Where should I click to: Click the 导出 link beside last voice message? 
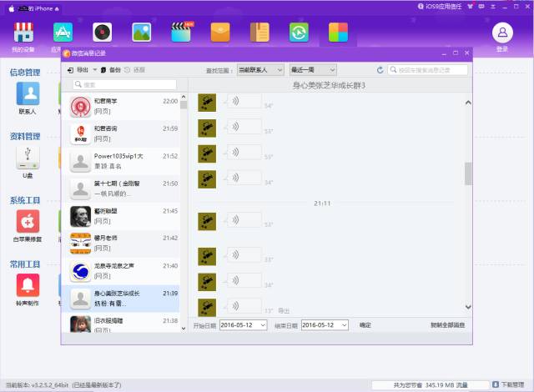[x=284, y=310]
